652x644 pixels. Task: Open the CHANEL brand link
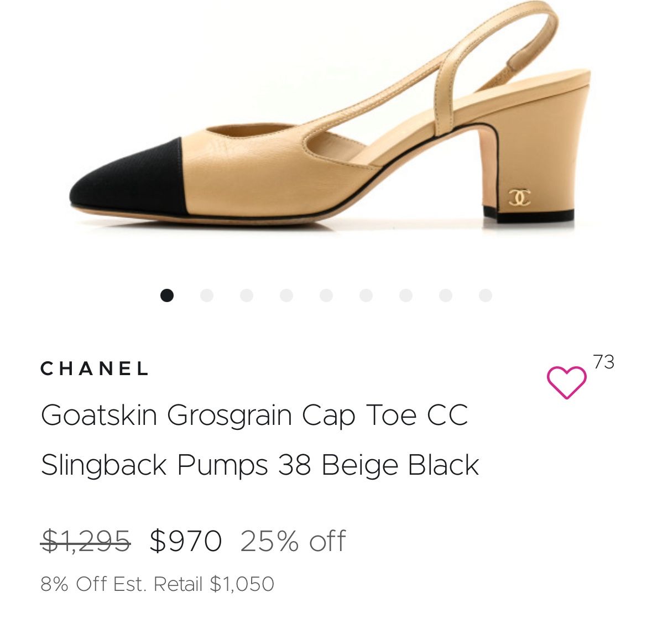coord(95,369)
